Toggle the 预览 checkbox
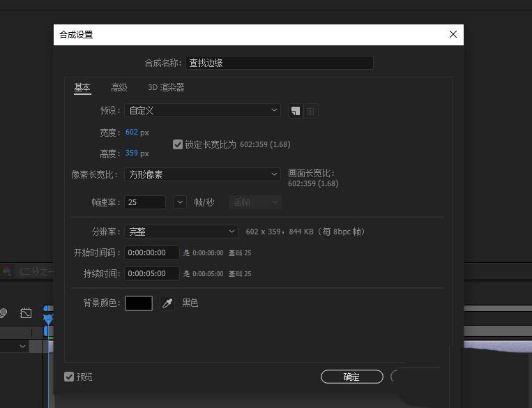 point(69,377)
